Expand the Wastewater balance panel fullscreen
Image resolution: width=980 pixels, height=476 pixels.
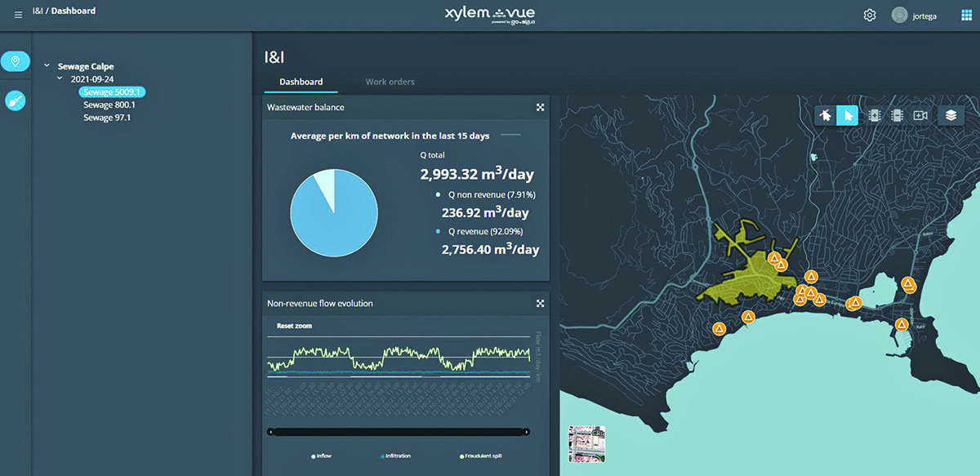[540, 107]
